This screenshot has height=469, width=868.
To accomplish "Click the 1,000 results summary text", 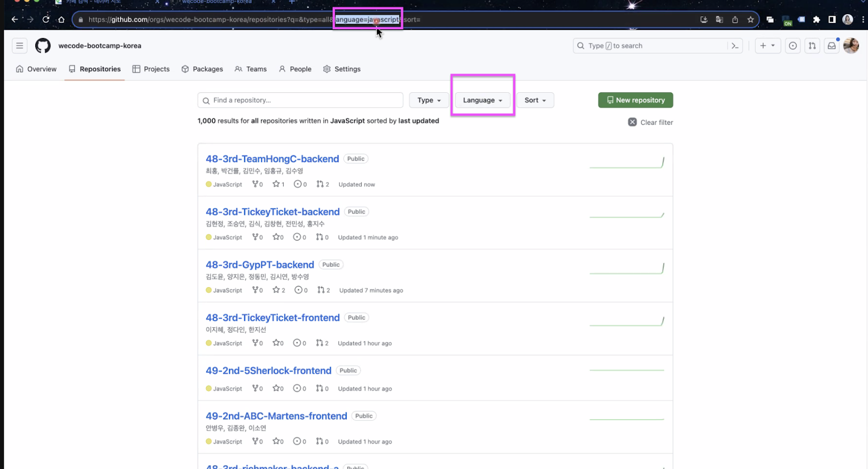I will pos(318,121).
